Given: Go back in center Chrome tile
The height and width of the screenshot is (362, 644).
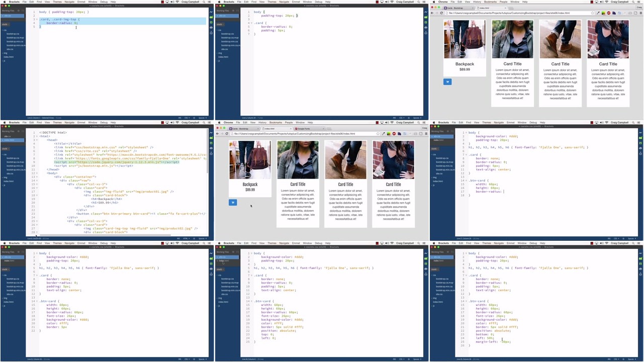Looking at the screenshot, I should coord(217,134).
